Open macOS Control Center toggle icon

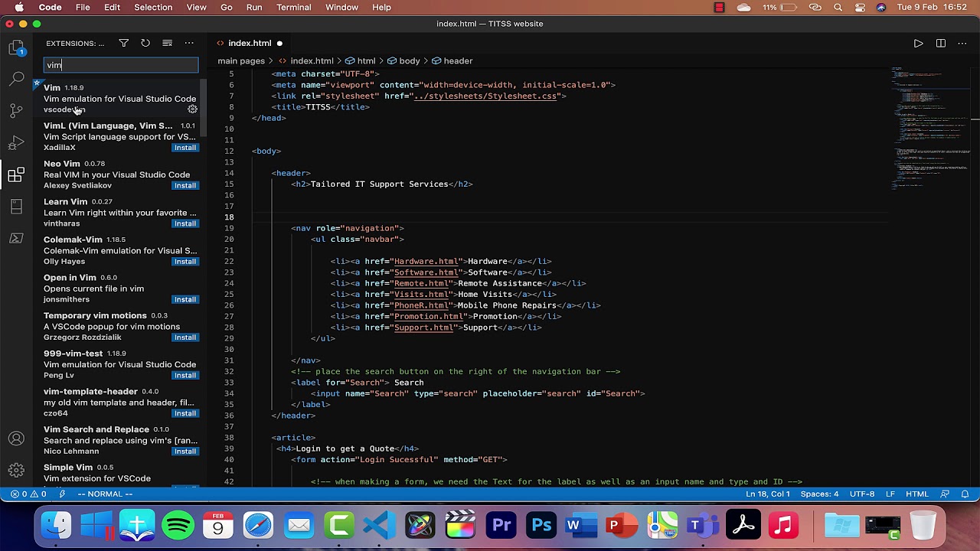[859, 8]
